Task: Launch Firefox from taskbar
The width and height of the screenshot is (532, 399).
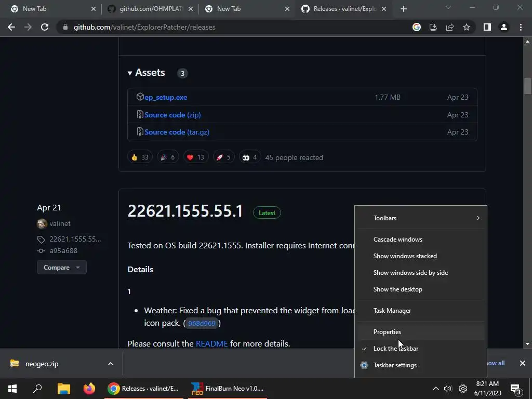Action: [89, 389]
